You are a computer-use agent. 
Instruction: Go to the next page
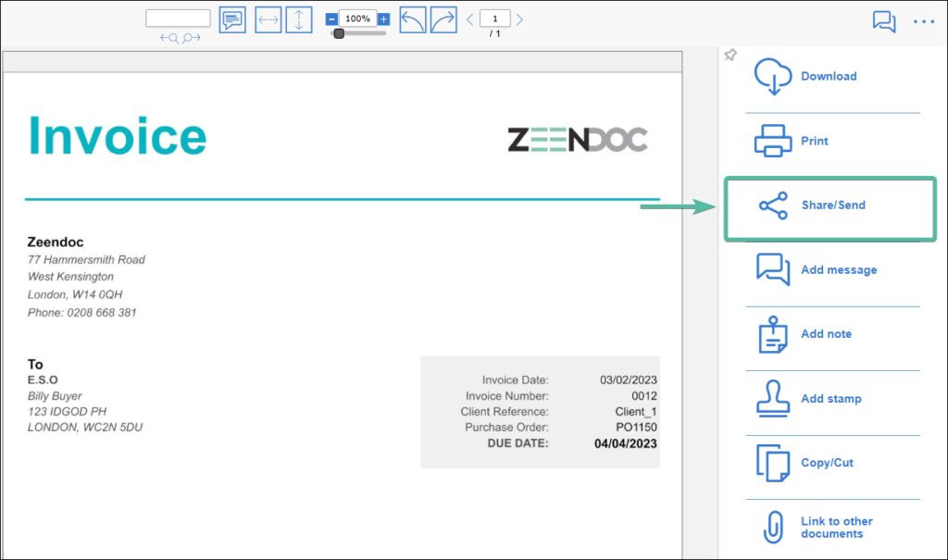point(519,19)
